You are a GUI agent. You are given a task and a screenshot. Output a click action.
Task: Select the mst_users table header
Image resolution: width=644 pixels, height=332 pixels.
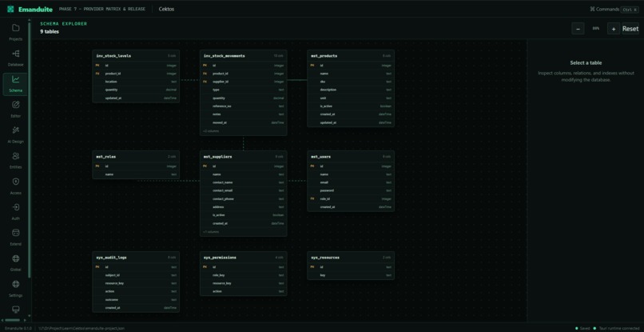(x=351, y=156)
